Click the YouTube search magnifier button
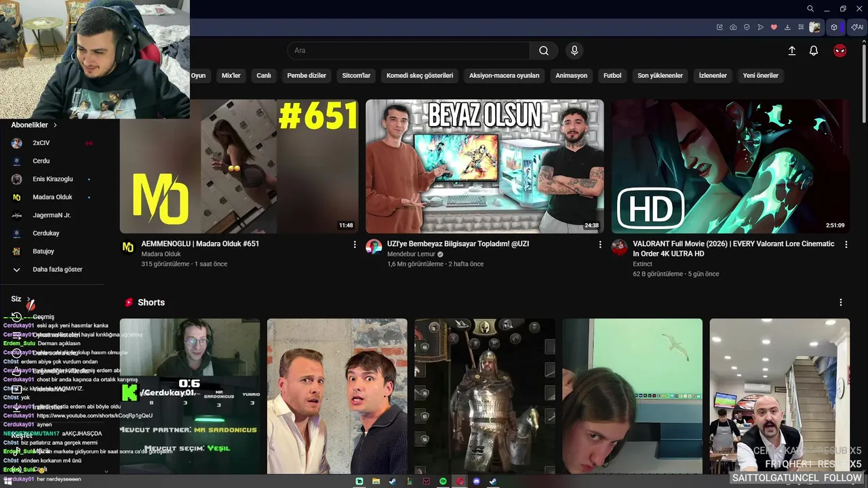This screenshot has height=488, width=868. pos(544,51)
